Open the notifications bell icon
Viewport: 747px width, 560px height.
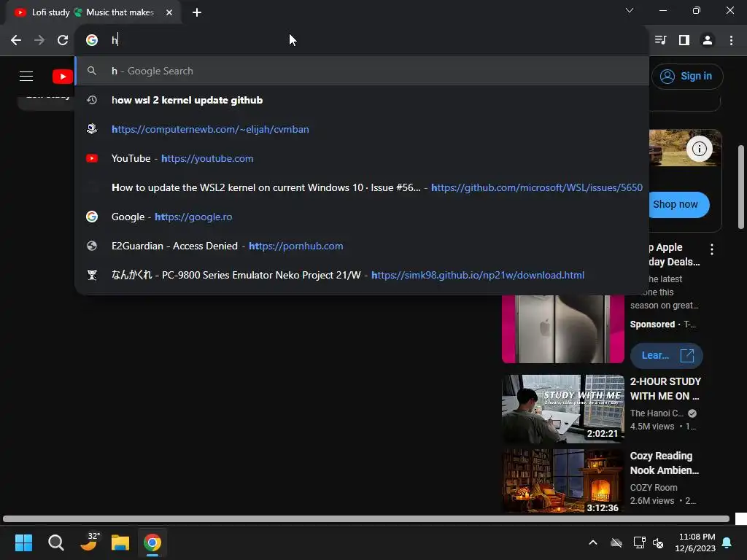pyautogui.click(x=727, y=542)
